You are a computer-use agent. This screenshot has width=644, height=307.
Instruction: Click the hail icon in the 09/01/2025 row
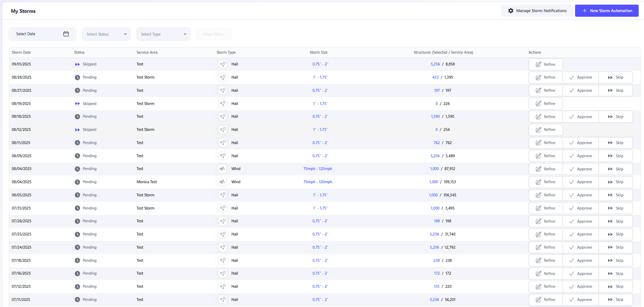[223, 64]
